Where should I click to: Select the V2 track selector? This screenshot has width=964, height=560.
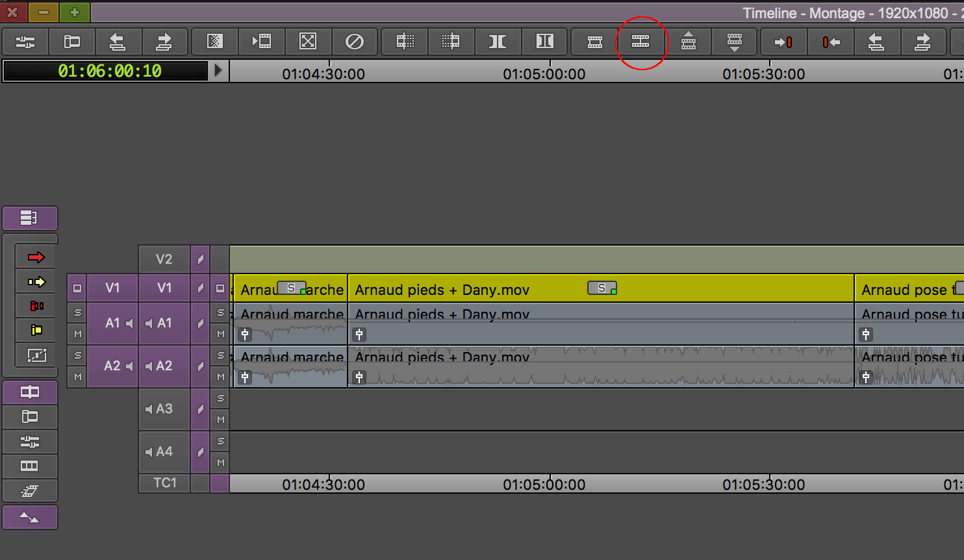tap(164, 259)
